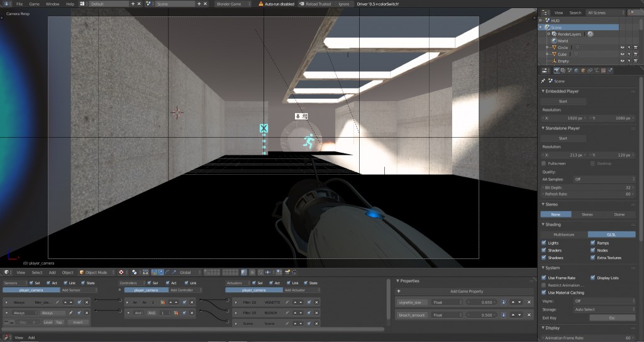644x342 pixels.
Task: Toggle Use Material Caching checkbox
Action: tap(544, 292)
